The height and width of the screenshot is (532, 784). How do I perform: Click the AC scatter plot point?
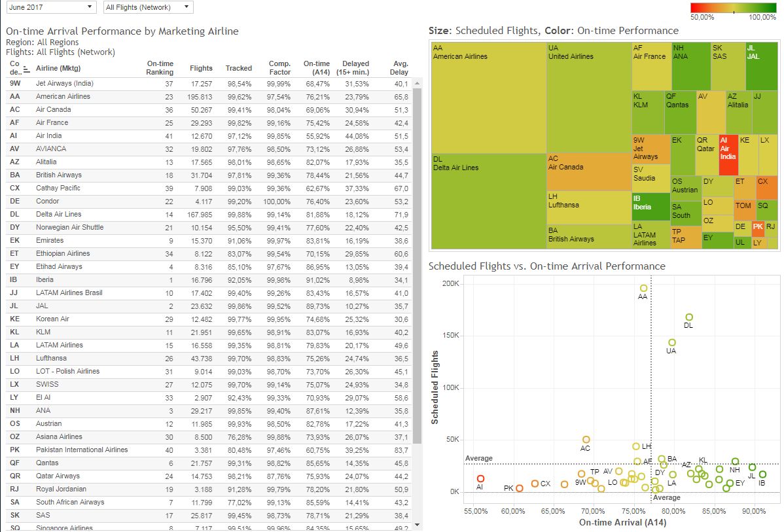586,440
